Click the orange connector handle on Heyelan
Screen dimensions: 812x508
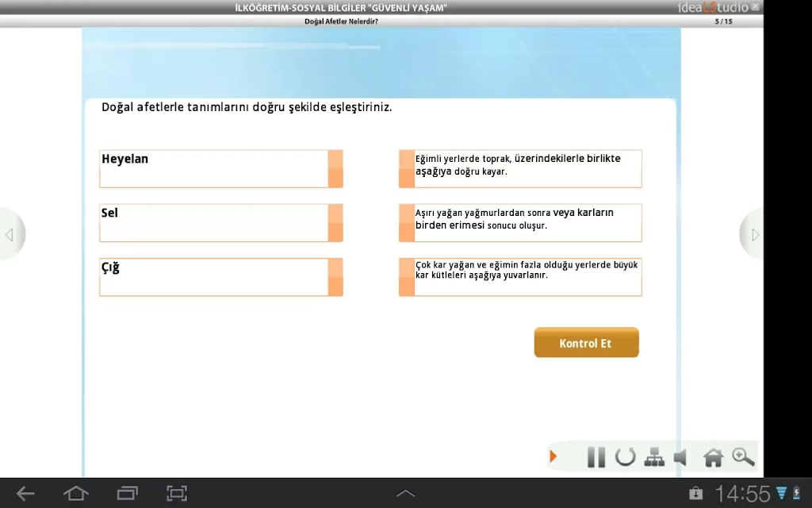335,169
